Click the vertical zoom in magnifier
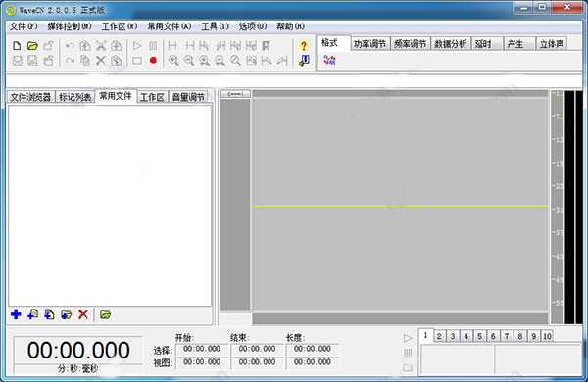 [x=205, y=60]
